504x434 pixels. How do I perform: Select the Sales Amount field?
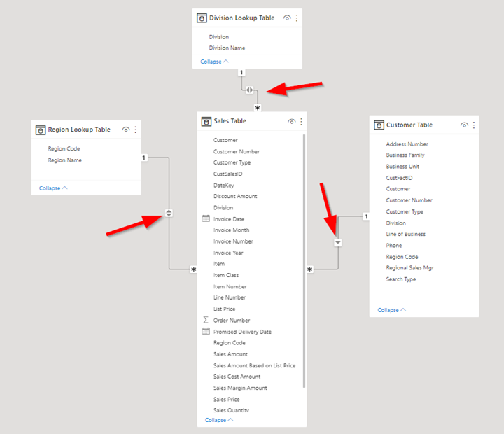(230, 354)
